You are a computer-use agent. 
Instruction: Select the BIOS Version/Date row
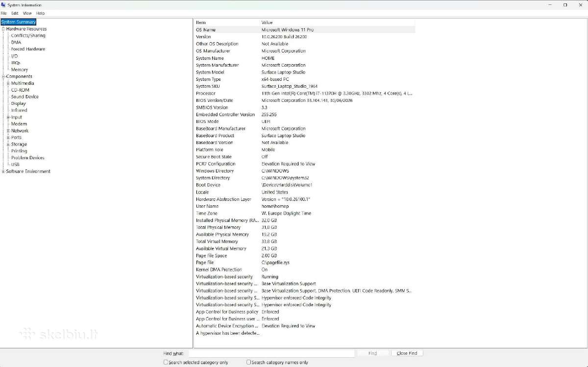point(305,100)
